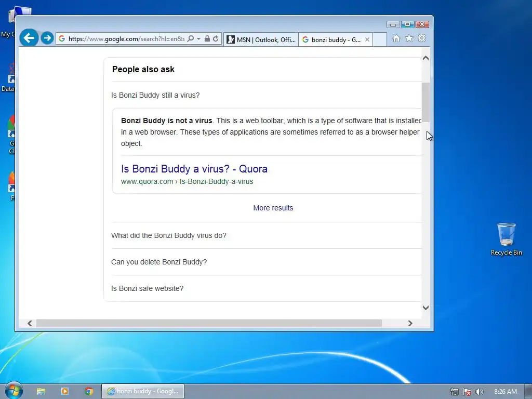Click the horizontal scrollbar right arrow
Viewport: 532px width, 399px height.
[410, 323]
